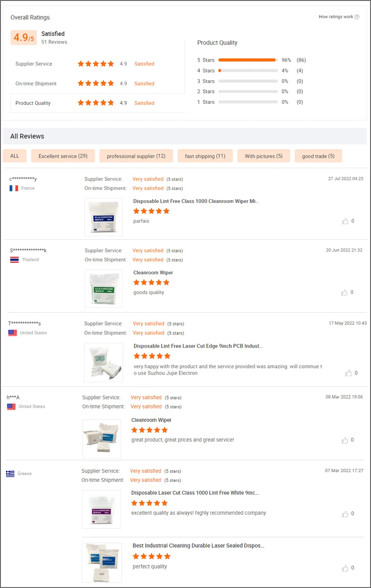
Task: Select the Product Quality rating row
Action: coord(98,103)
